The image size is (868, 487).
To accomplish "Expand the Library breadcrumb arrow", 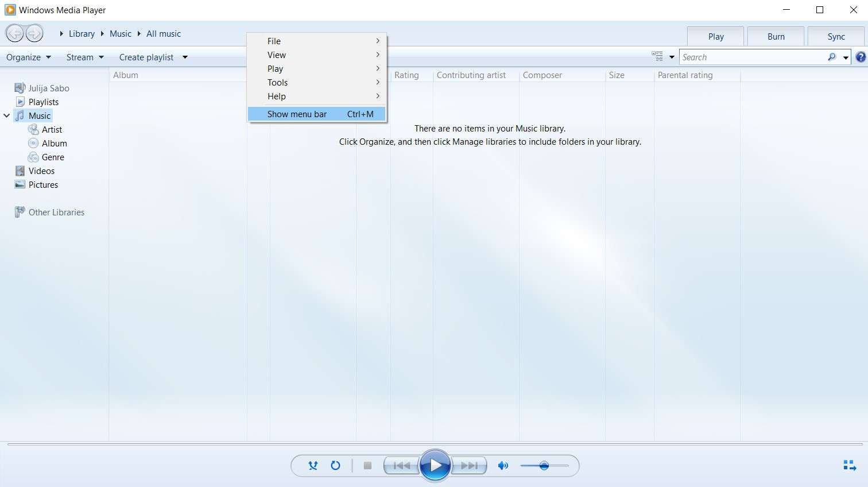I will (61, 34).
